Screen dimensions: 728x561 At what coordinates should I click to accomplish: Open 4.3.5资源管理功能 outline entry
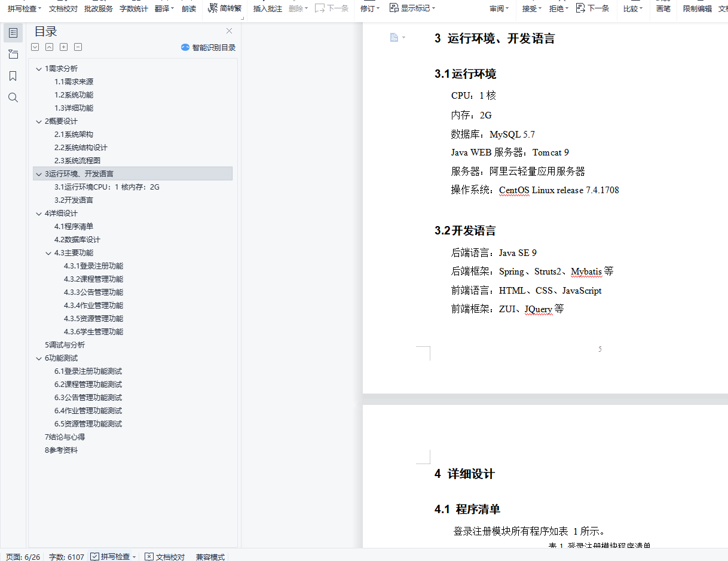point(93,319)
